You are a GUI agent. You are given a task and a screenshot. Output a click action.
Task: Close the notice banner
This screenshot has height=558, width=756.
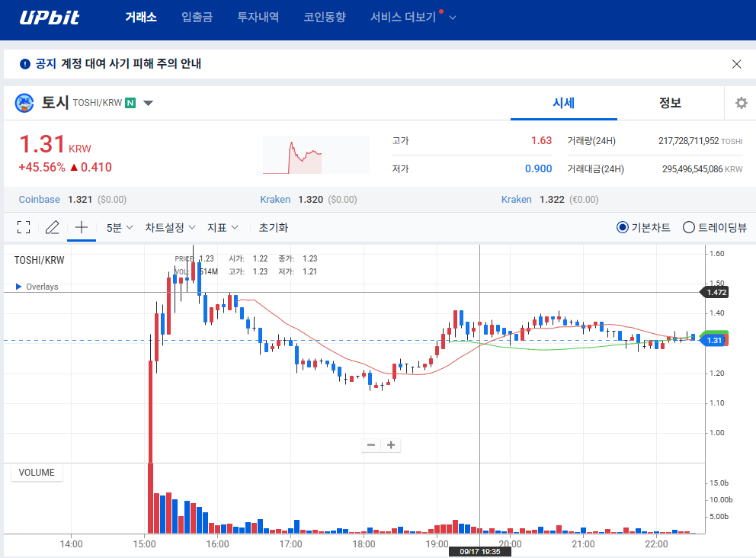(x=736, y=64)
